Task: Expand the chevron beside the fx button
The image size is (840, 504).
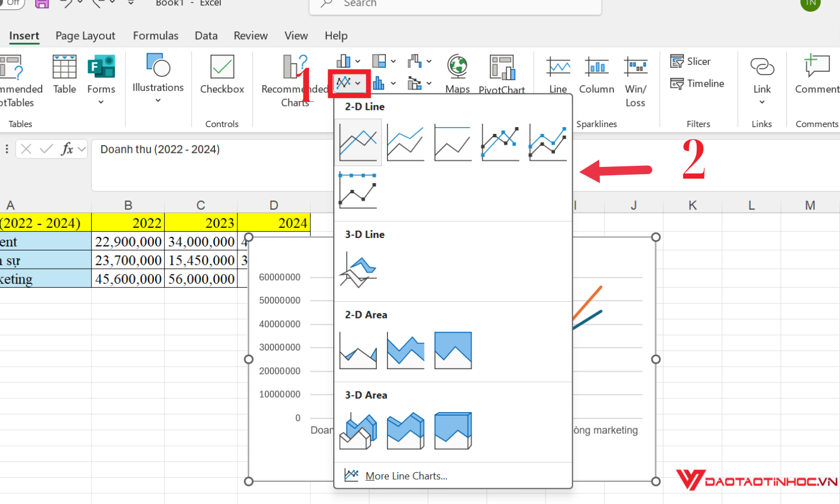Action: coord(82,149)
